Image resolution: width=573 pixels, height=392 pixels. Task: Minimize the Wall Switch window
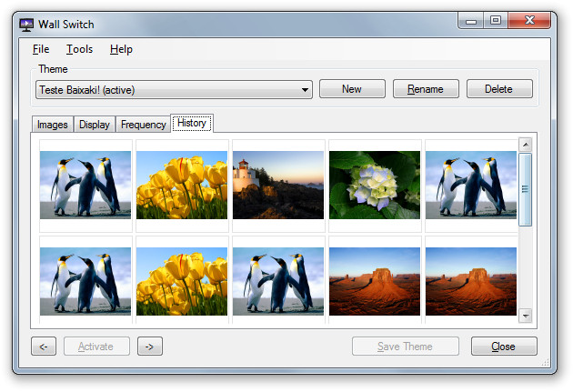tap(471, 20)
